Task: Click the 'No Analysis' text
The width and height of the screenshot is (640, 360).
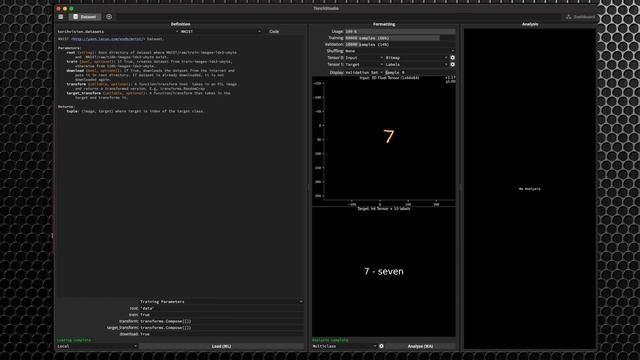Action: tap(529, 189)
